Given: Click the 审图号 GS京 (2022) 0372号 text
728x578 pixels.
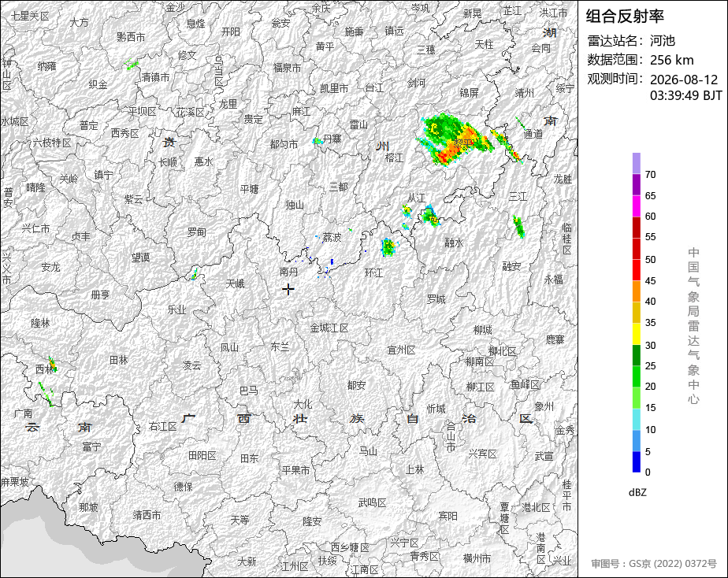Looking at the screenshot, I should (x=654, y=564).
